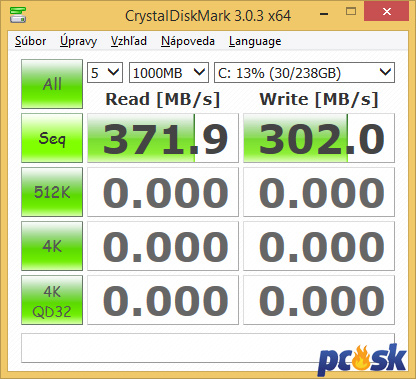Open the 1000MB test size dropdown
The image size is (416, 379).
point(169,73)
